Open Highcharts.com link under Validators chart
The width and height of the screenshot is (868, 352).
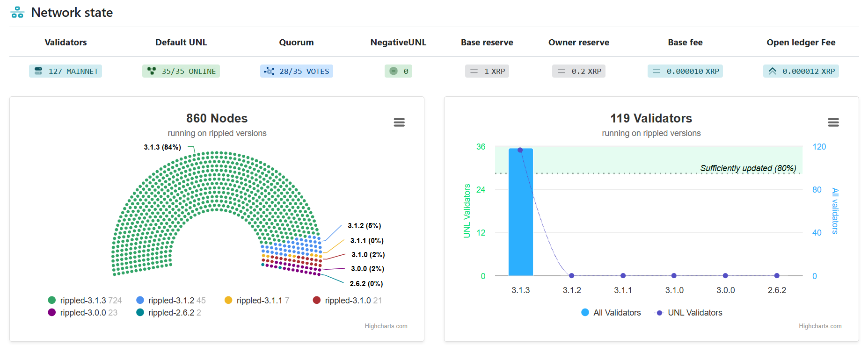click(x=820, y=326)
